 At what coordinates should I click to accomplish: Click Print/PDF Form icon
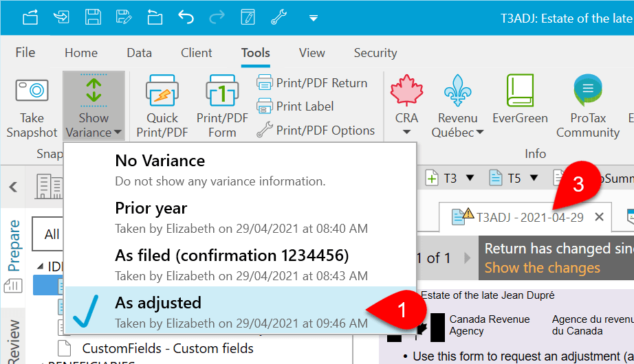(x=222, y=106)
